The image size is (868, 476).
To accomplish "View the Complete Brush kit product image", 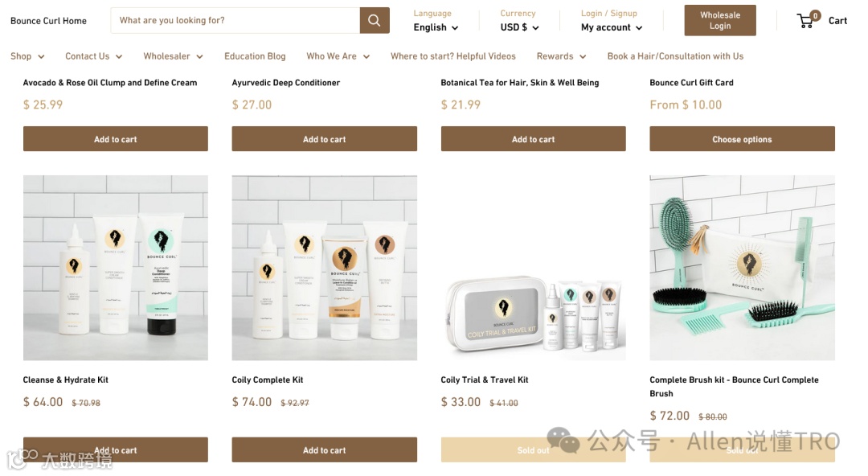I will point(742,269).
